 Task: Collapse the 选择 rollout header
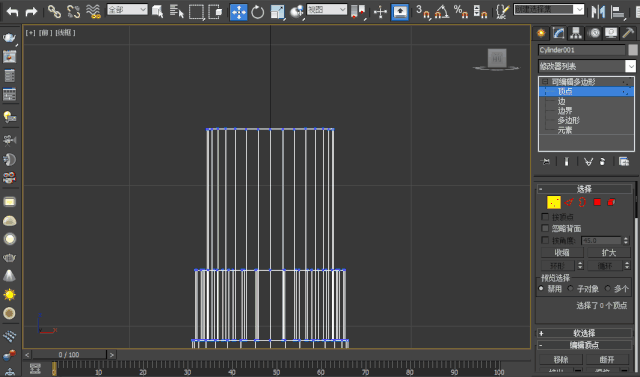[x=584, y=189]
